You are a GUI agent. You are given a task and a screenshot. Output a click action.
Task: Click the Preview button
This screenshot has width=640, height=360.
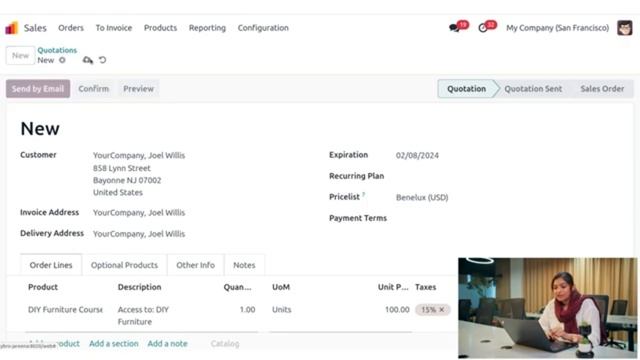[x=138, y=89]
